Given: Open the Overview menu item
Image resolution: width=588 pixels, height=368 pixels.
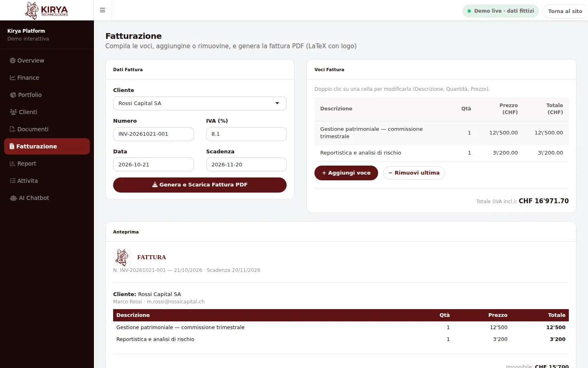Looking at the screenshot, I should 47,61.
